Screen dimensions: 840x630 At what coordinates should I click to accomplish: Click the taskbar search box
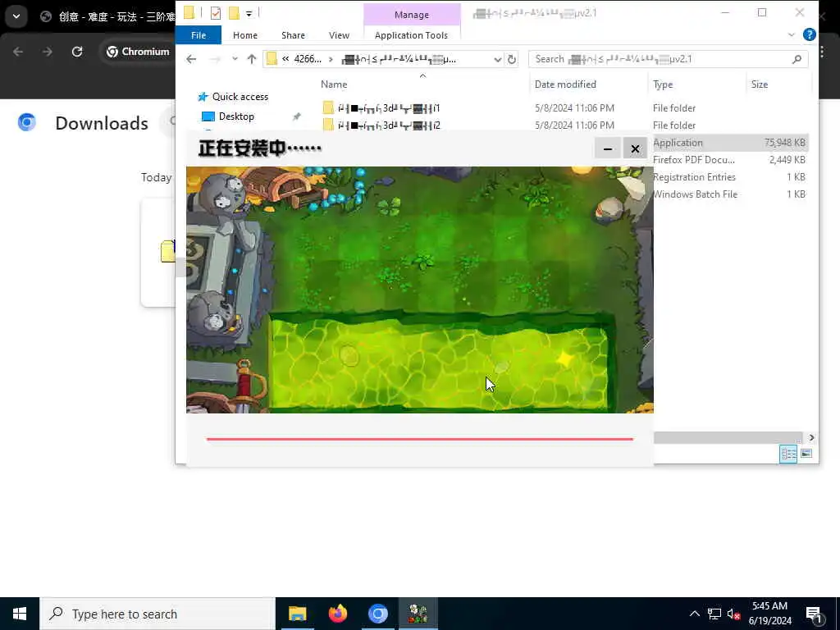(x=157, y=614)
